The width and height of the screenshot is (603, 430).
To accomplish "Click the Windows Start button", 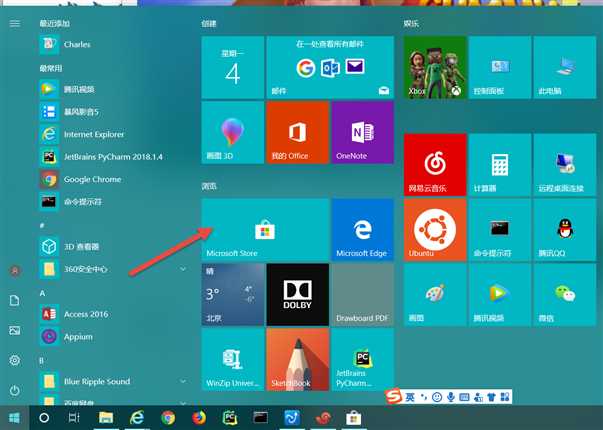I will [14, 418].
